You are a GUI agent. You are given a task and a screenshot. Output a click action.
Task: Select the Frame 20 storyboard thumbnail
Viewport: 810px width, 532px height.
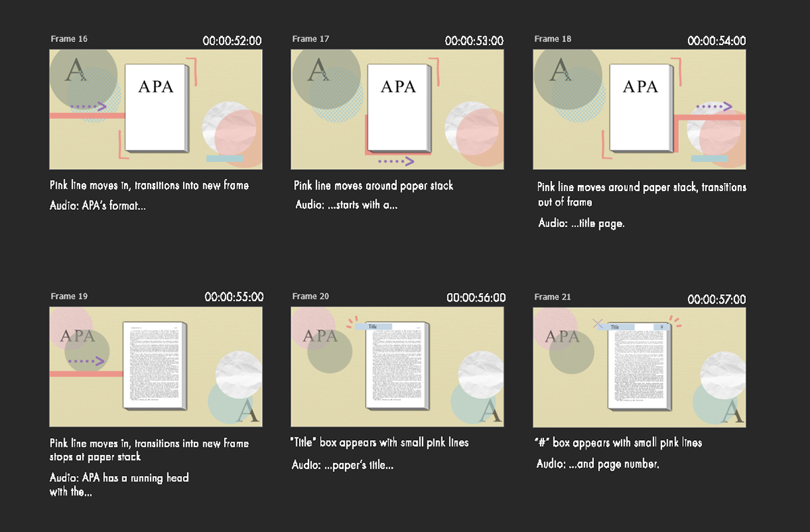pos(398,367)
